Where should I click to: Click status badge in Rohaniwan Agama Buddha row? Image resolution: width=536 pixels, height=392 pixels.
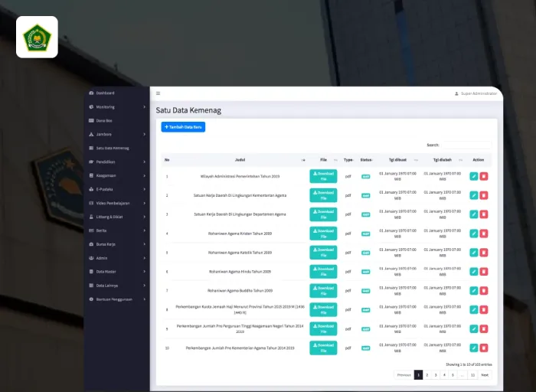pos(366,291)
